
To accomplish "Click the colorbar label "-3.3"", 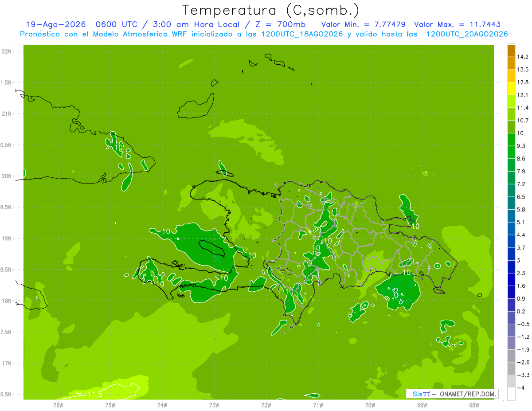I will pyautogui.click(x=523, y=375).
